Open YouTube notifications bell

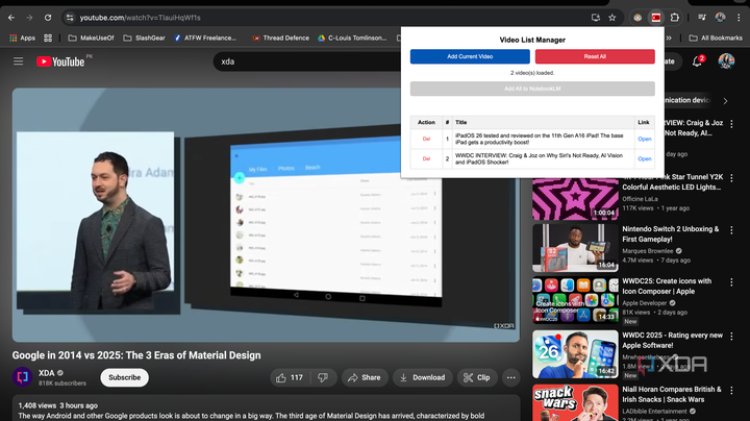coord(698,61)
